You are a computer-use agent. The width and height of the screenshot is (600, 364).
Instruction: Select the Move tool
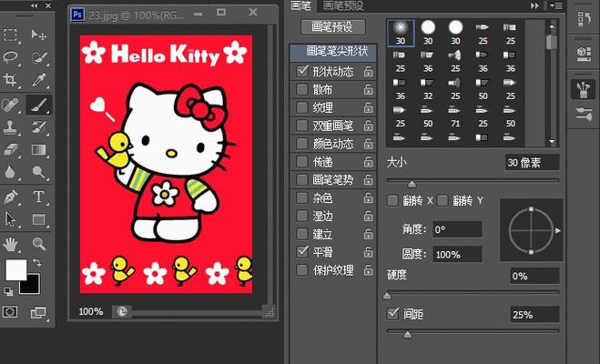click(38, 35)
